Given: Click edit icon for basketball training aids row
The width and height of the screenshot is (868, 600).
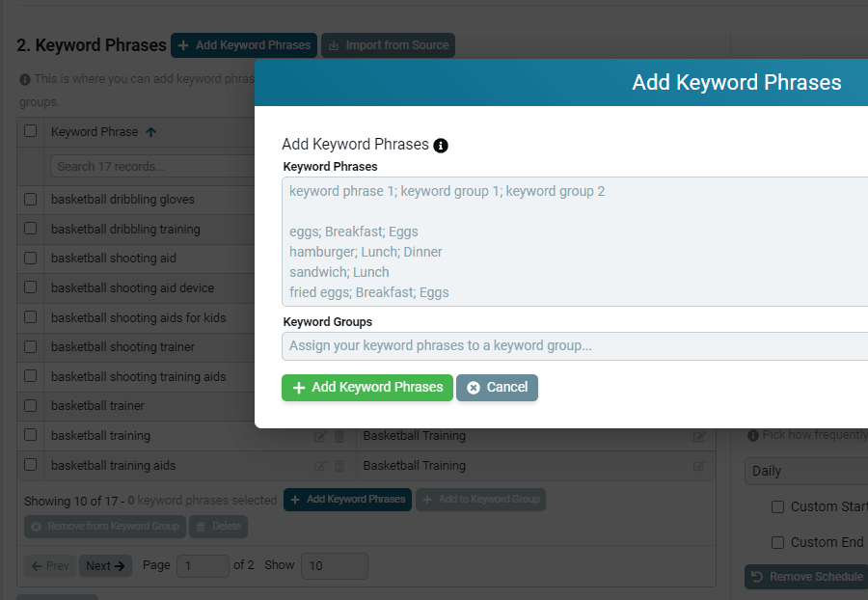Looking at the screenshot, I should (x=320, y=466).
